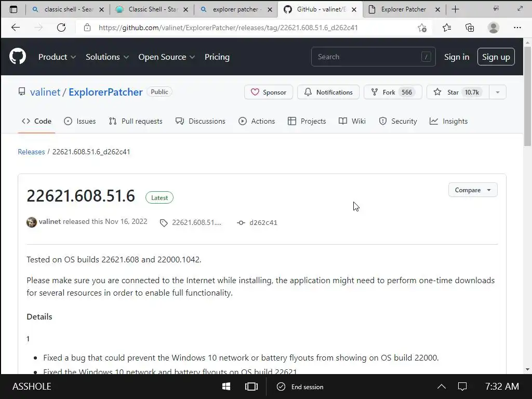Open the browser profile avatar
532x399 pixels.
[x=494, y=28]
